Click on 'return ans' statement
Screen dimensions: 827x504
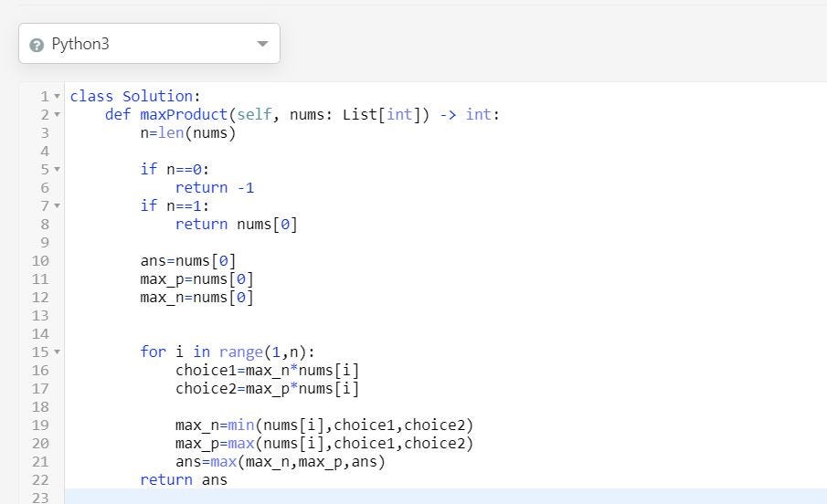click(x=184, y=479)
